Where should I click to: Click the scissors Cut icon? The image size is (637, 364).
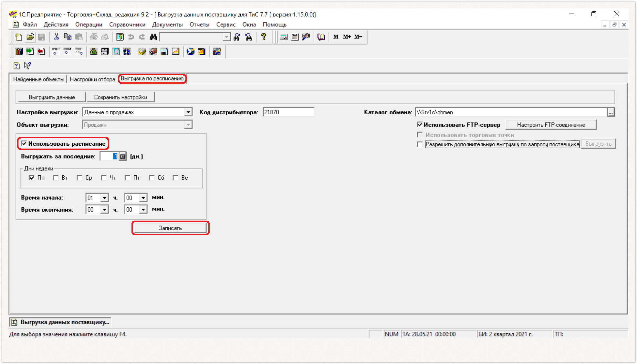57,37
